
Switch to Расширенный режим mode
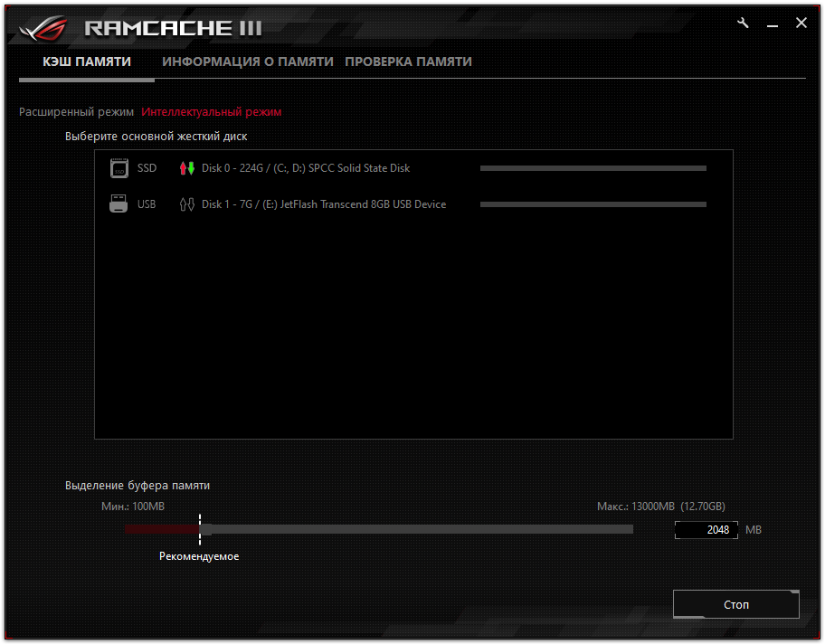75,112
